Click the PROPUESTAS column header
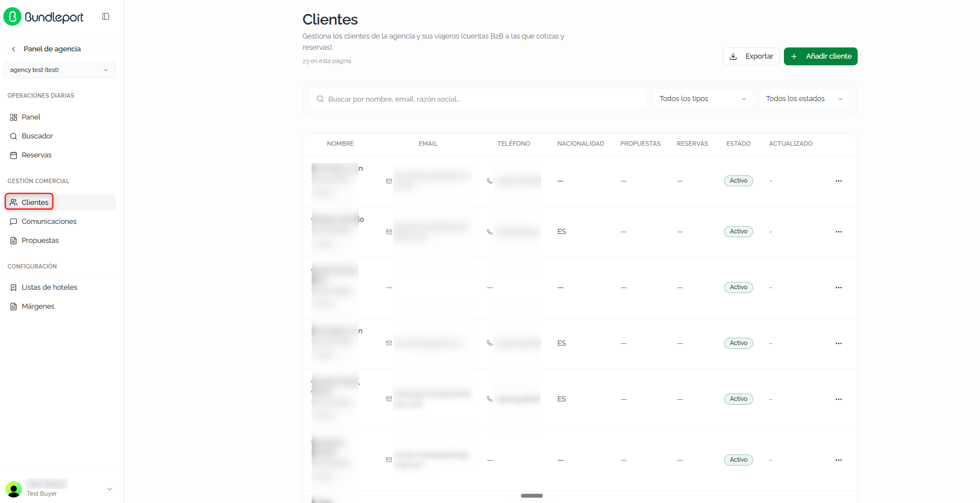Viewport: 980px width, 503px height. point(640,143)
